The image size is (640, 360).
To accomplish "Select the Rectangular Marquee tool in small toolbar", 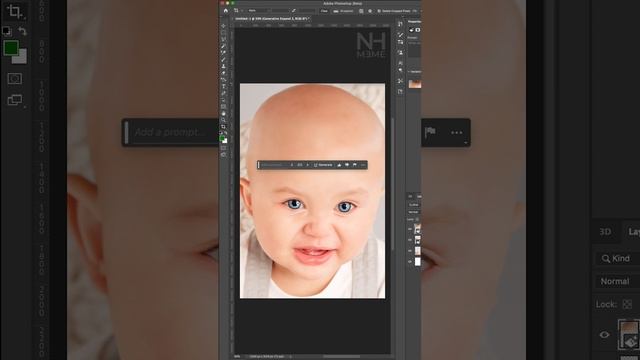I will coord(223,33).
